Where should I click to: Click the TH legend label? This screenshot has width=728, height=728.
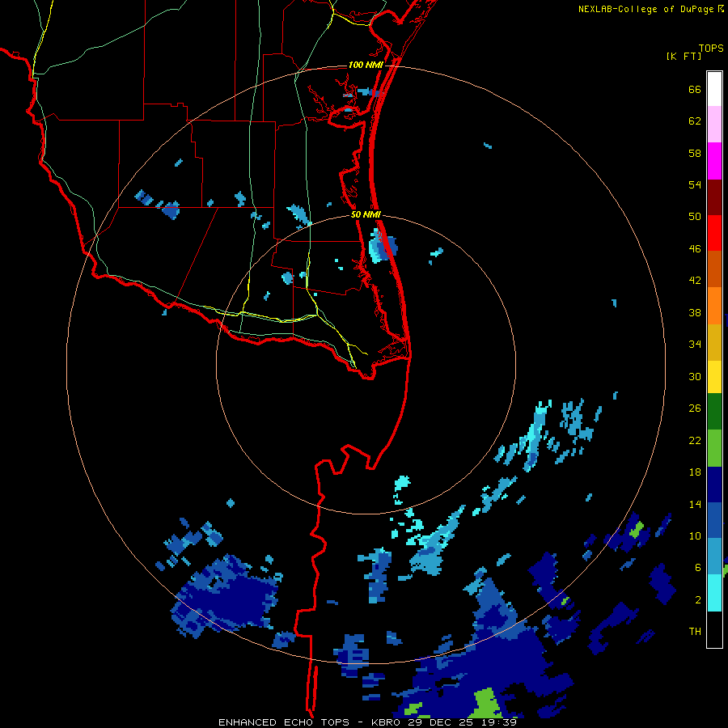click(695, 632)
